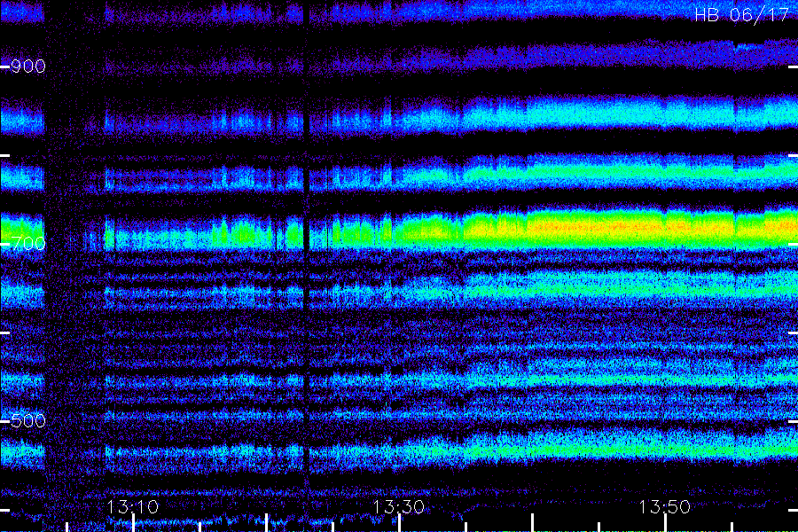The height and width of the screenshot is (532, 798).
Task: Click the 13:50 time axis label
Action: (x=665, y=507)
